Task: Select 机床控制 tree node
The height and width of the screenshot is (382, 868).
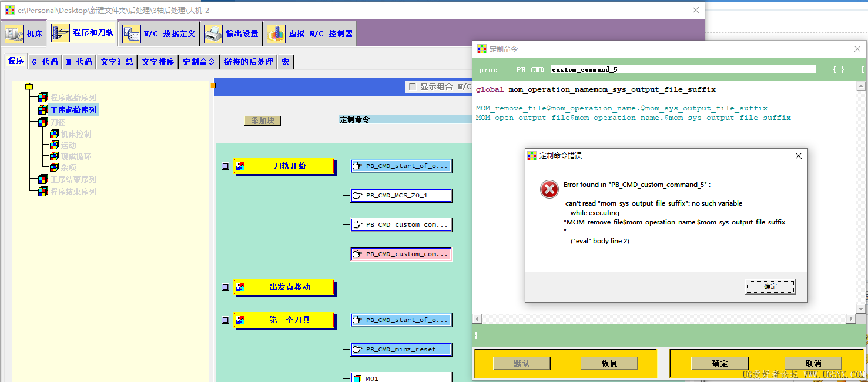Action: (76, 134)
